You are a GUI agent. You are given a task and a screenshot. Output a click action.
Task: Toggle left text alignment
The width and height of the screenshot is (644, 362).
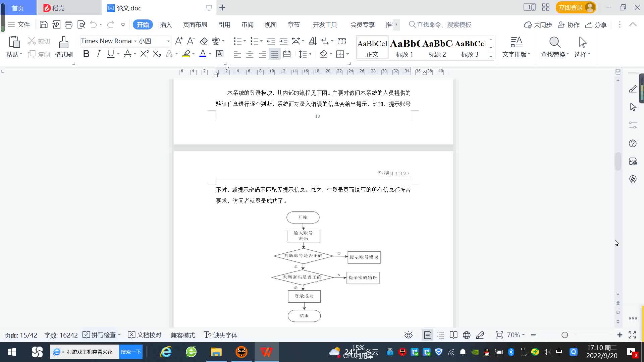click(x=237, y=54)
